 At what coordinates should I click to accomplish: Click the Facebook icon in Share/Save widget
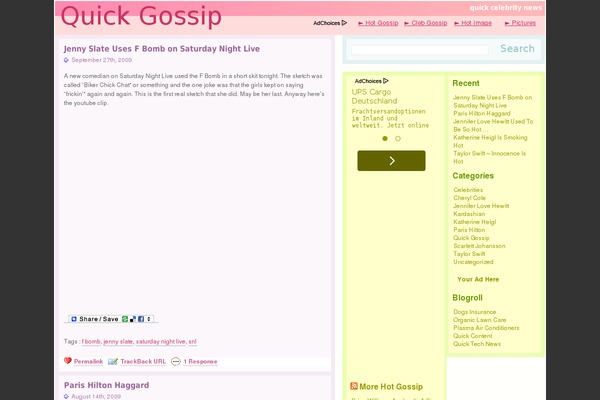141,319
